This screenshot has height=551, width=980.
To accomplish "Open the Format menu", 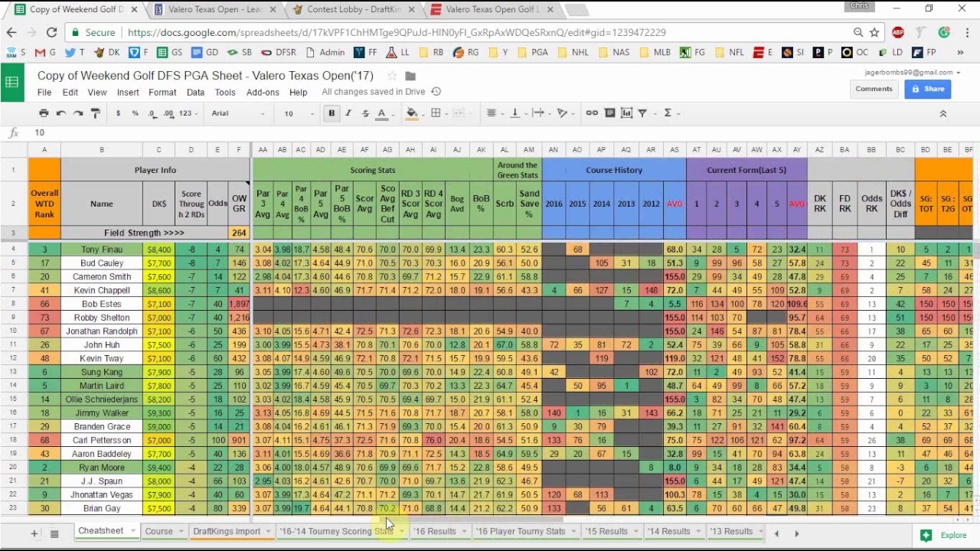I will (162, 93).
